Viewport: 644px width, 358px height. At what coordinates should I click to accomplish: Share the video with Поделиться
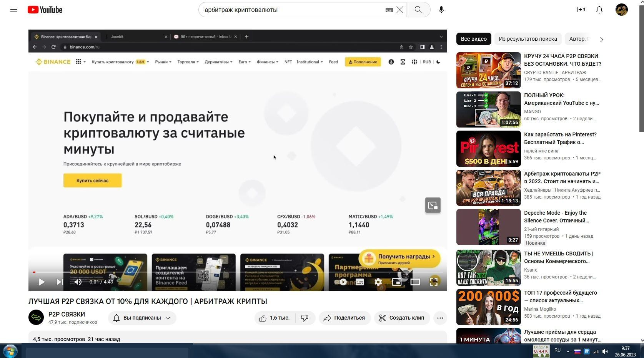coord(345,318)
